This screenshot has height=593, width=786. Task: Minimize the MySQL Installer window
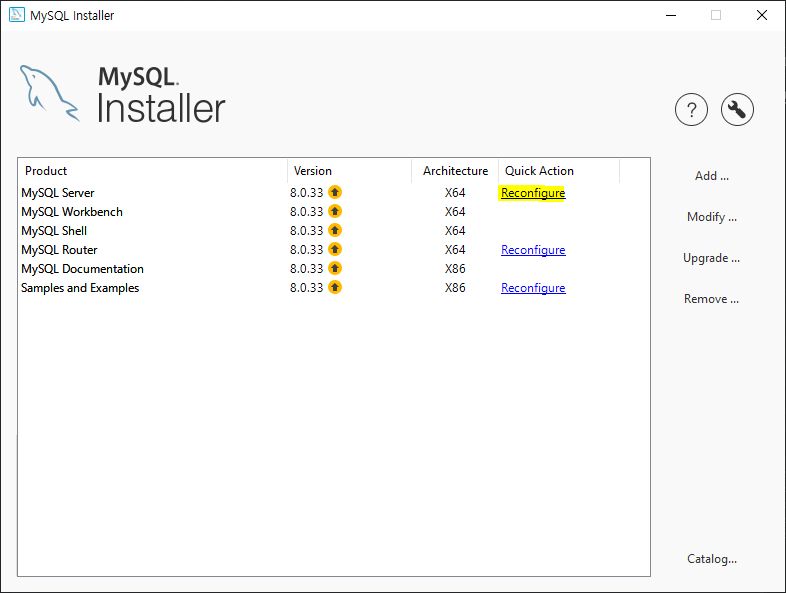pos(671,16)
